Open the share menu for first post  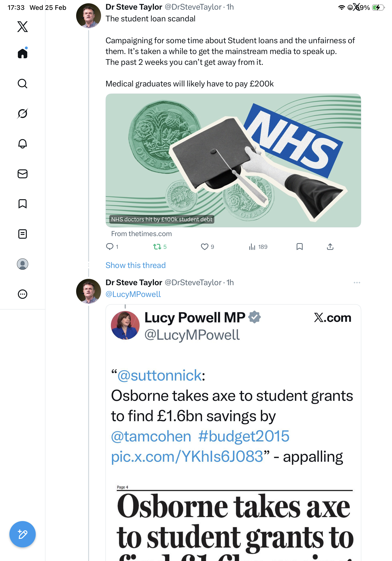click(x=330, y=247)
